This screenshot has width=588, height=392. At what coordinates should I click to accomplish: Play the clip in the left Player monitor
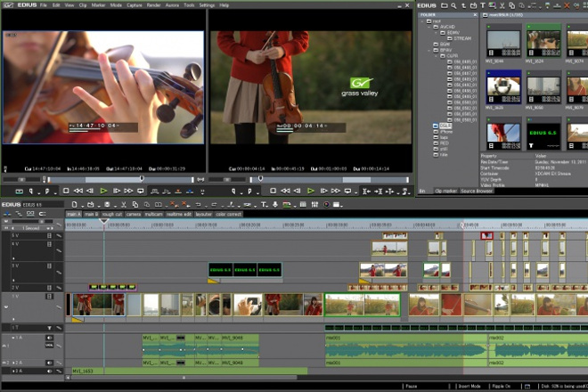tap(103, 191)
